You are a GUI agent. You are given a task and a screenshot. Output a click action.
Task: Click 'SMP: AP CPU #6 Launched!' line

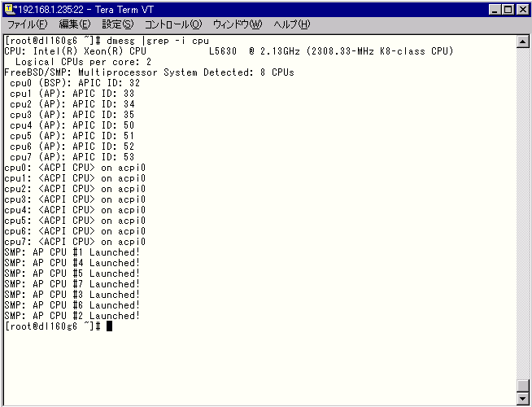pyautogui.click(x=72, y=305)
